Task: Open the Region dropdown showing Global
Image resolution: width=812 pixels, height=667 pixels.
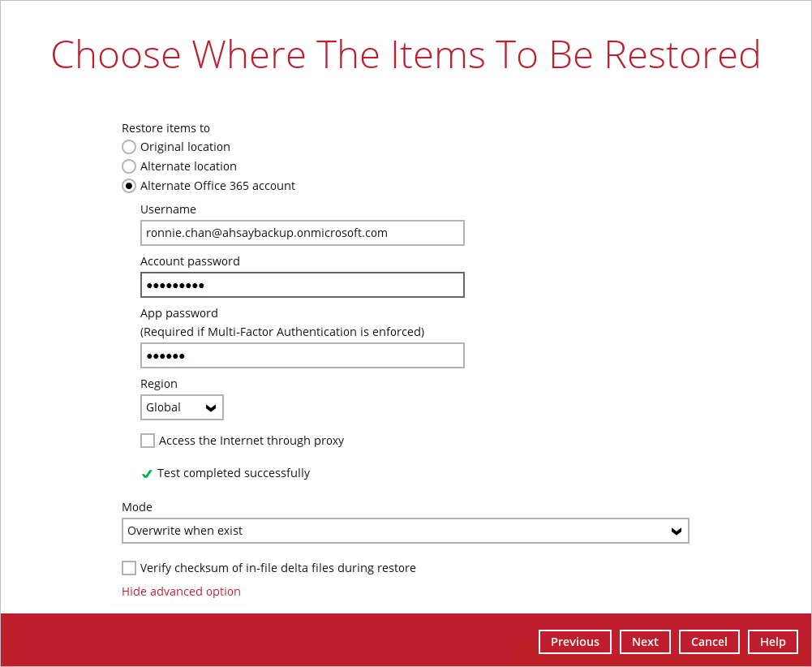Action: pyautogui.click(x=182, y=407)
